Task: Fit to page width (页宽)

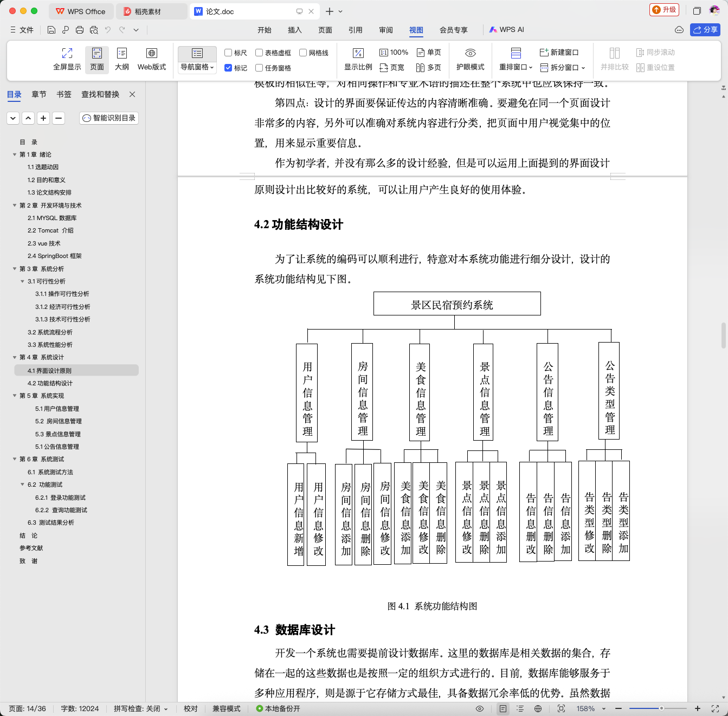Action: (x=392, y=68)
